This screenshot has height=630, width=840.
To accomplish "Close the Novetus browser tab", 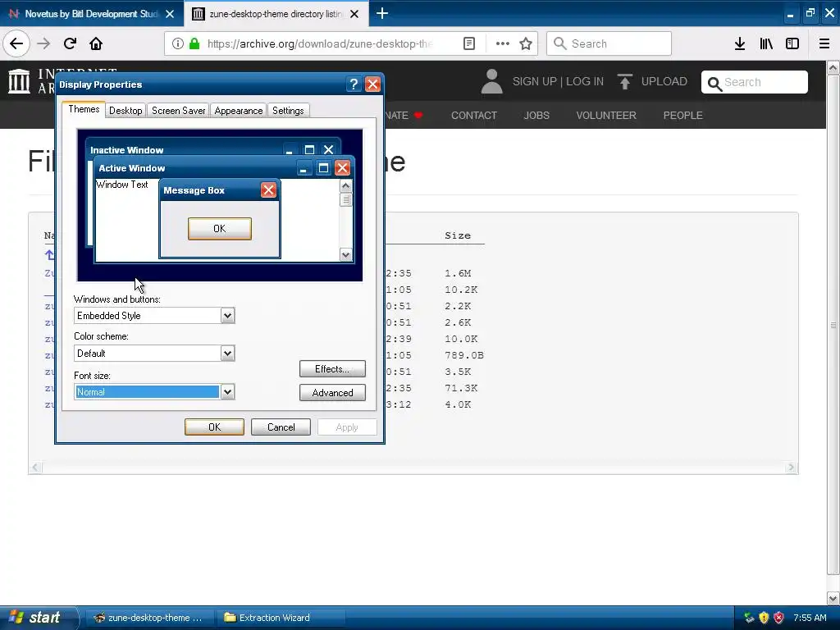I will (170, 14).
